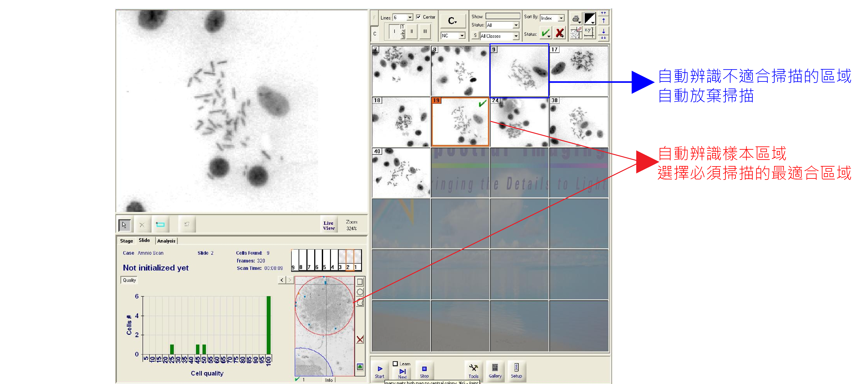The width and height of the screenshot is (868, 384).
Task: Reject cell with red X status button
Action: pos(560,33)
